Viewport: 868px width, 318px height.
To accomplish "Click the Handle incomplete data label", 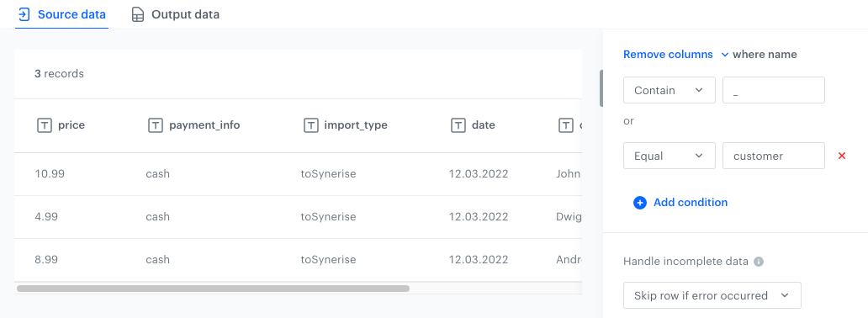I will (x=685, y=262).
